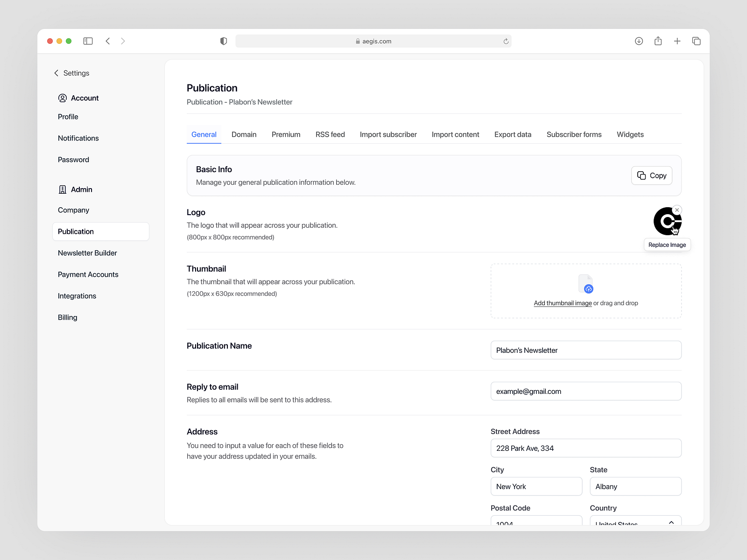This screenshot has width=747, height=560.
Task: Switch to the Domain tab
Action: [x=244, y=134]
